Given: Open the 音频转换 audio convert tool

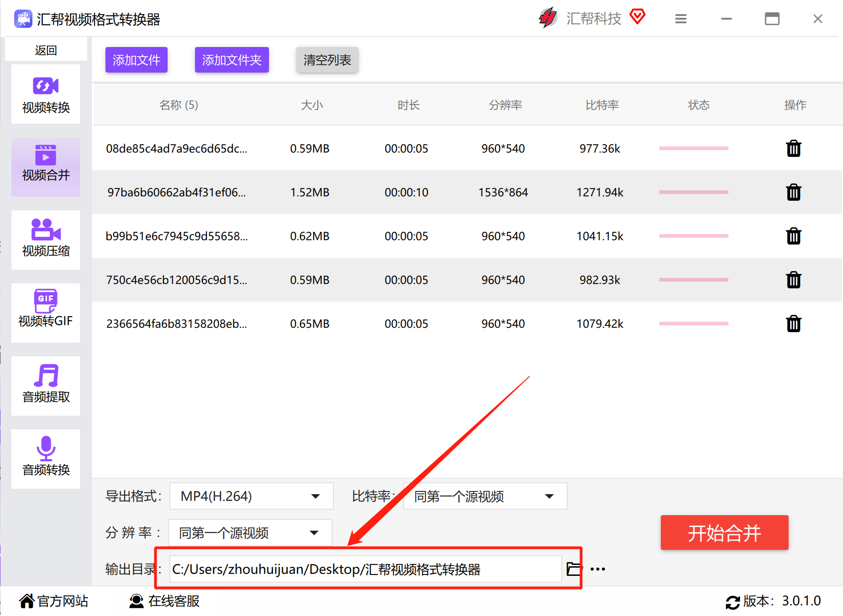Looking at the screenshot, I should point(46,459).
